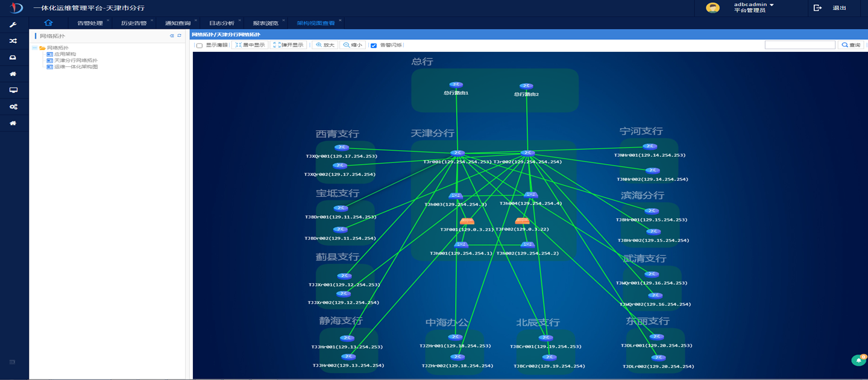Image resolution: width=868 pixels, height=380 pixels.
Task: Switch to the 历史告警 tab
Action: click(133, 23)
